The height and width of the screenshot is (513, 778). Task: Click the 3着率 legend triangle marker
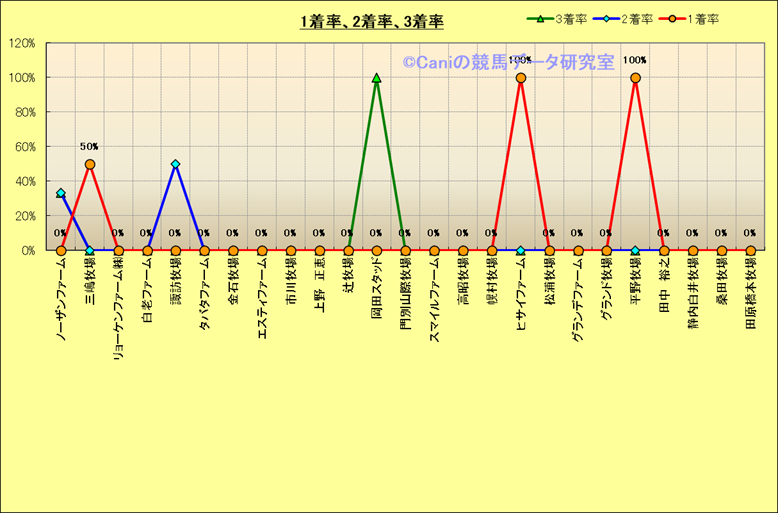pos(541,19)
